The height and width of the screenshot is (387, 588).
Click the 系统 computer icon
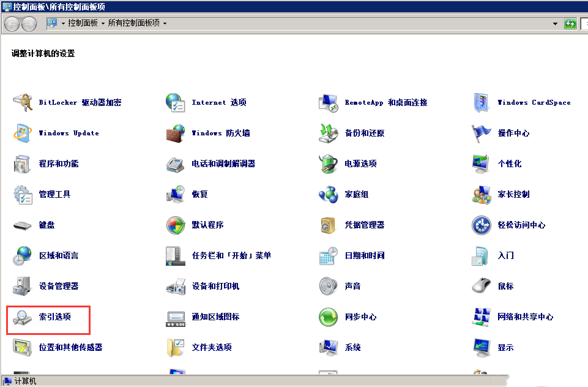point(329,348)
